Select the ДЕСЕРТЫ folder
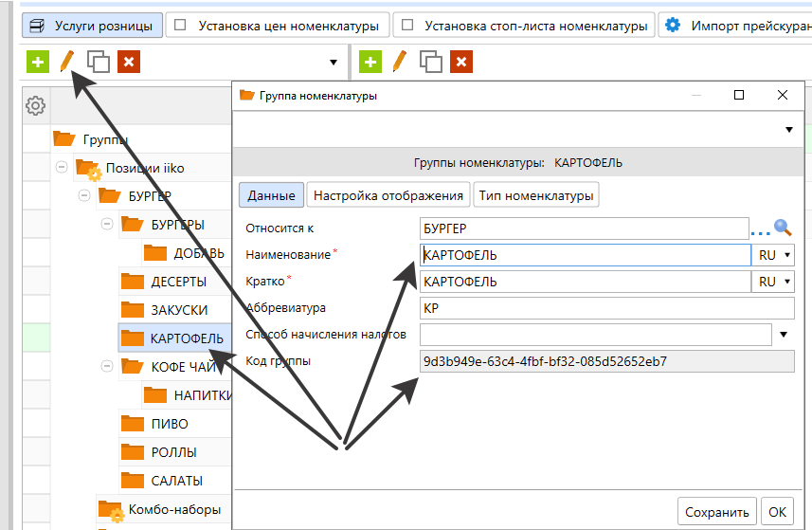This screenshot has height=530, width=812. coord(164,282)
